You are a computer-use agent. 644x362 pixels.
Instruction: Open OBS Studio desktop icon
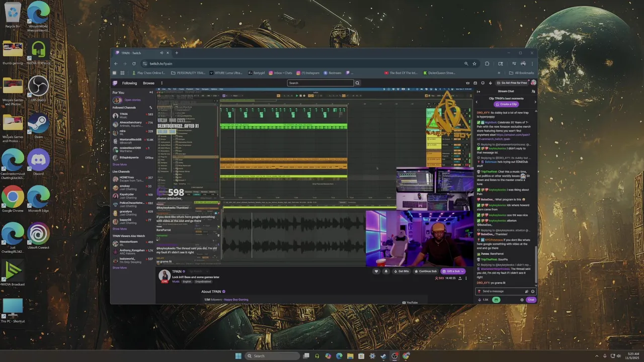click(x=38, y=88)
